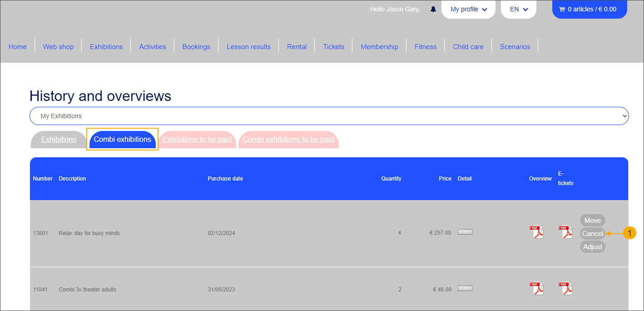
Task: Open the My Exhibitions overview dropdown
Action: [329, 116]
